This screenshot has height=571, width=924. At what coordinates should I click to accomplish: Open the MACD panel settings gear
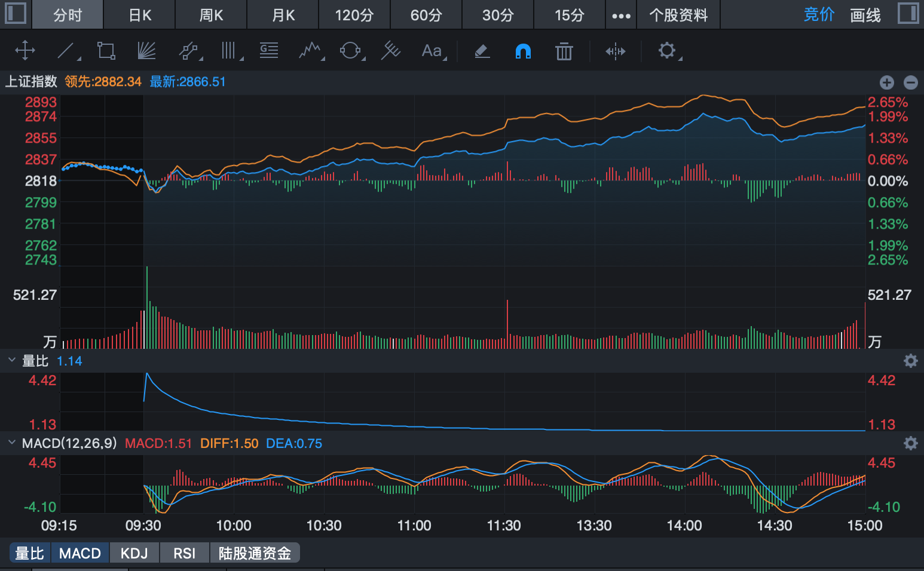click(910, 443)
